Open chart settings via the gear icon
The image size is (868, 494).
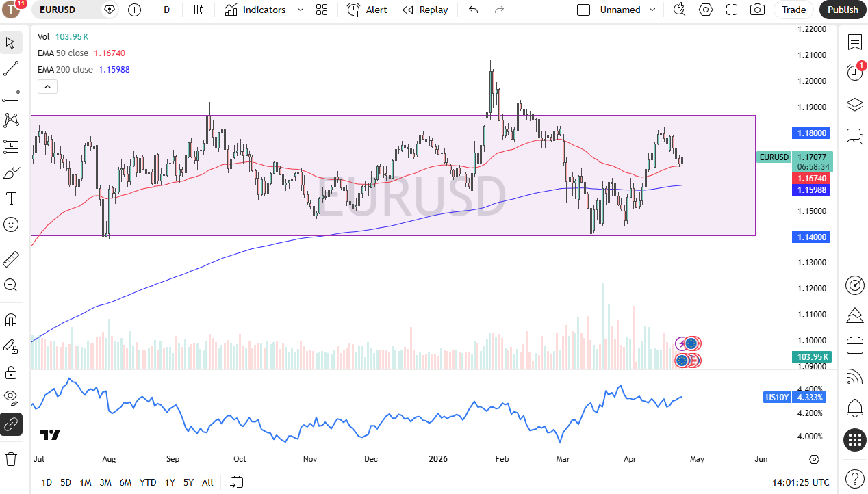pyautogui.click(x=706, y=10)
